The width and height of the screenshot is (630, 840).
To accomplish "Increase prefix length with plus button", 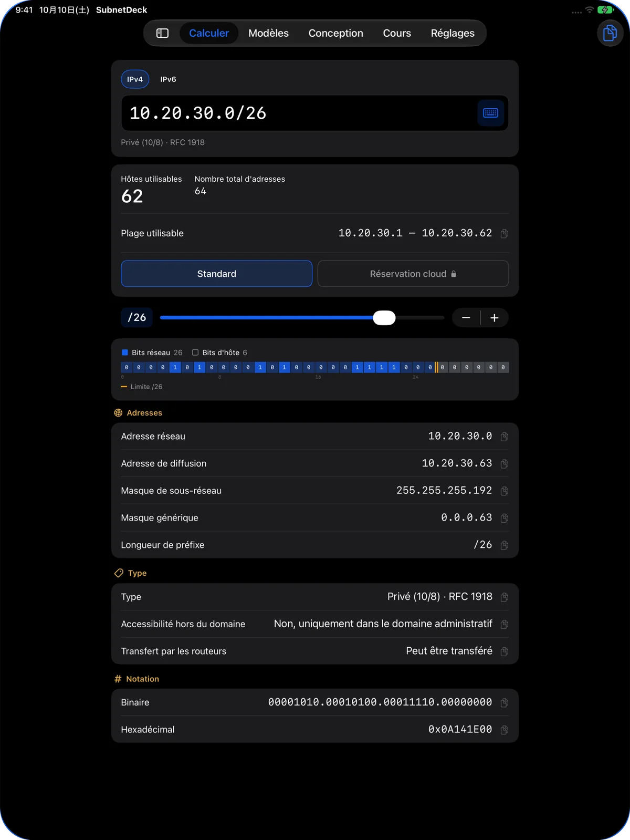I will tap(495, 318).
